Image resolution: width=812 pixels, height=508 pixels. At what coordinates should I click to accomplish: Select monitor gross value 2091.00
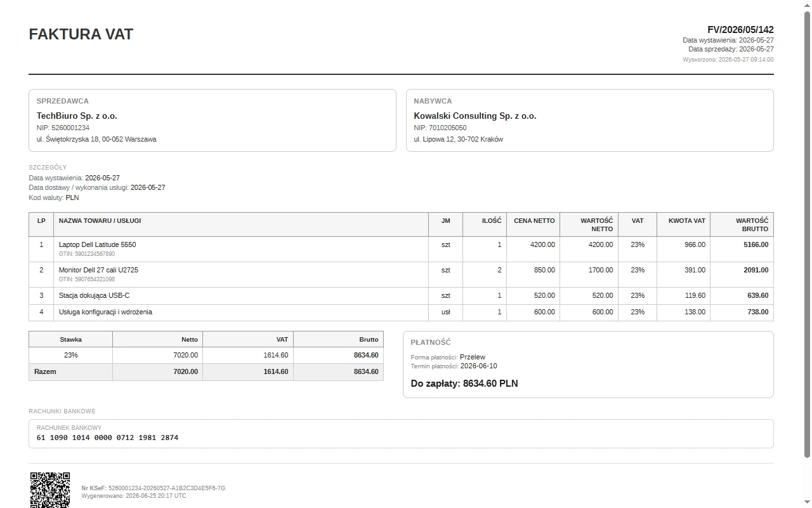point(756,270)
